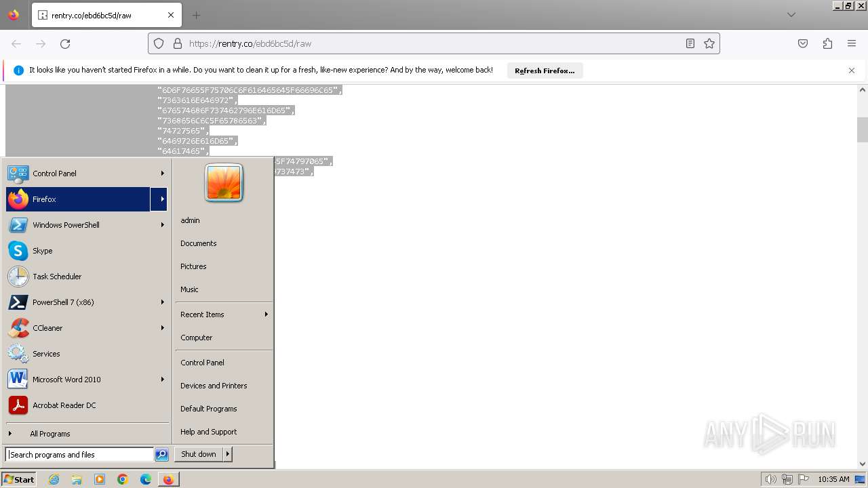Image resolution: width=868 pixels, height=488 pixels.
Task: Click the search magnifier button
Action: [x=161, y=455]
